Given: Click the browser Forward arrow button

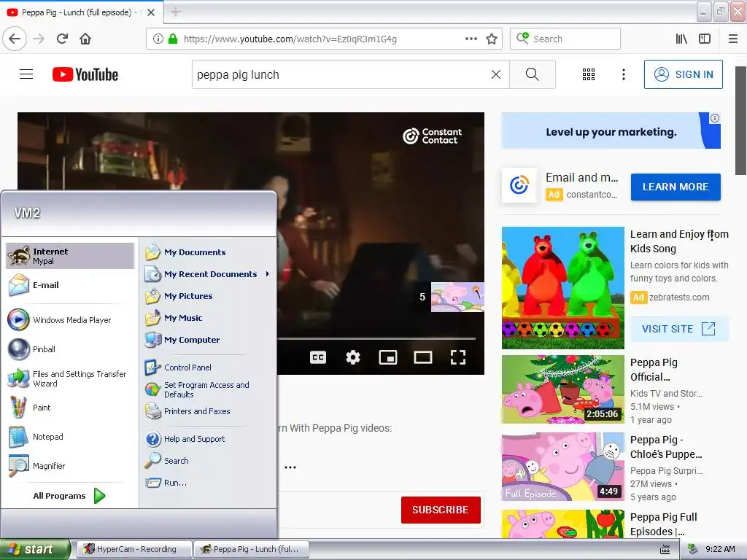Looking at the screenshot, I should (39, 39).
